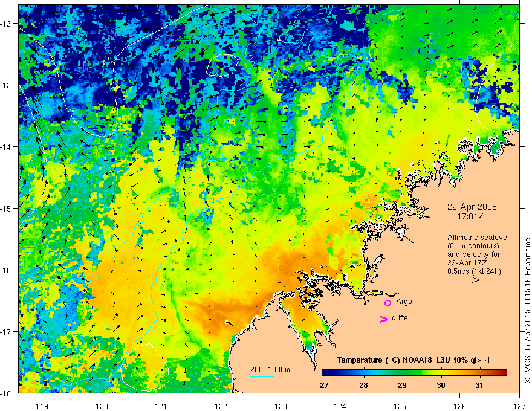Click the '30' value on temperature scale
532x411 pixels.
pos(441,385)
